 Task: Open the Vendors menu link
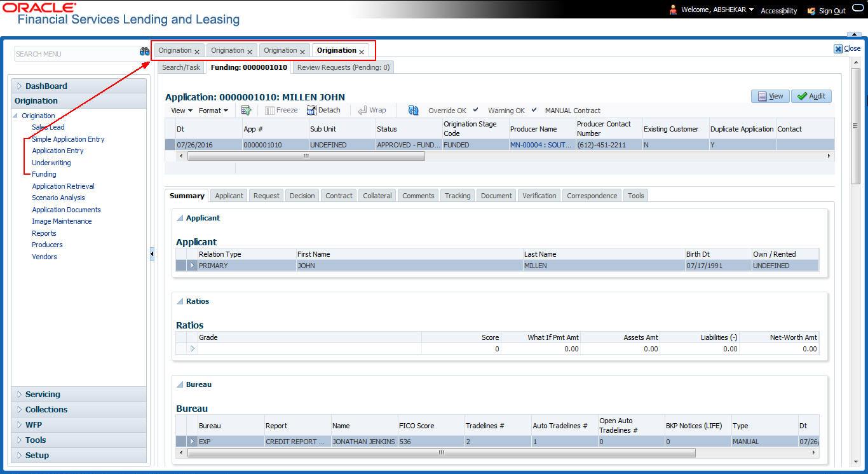coord(44,257)
